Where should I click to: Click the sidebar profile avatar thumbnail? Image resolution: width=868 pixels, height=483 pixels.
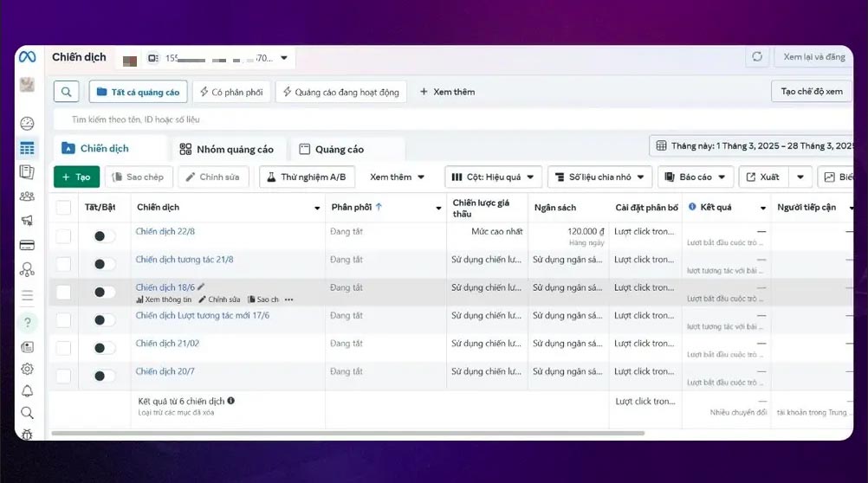pyautogui.click(x=27, y=84)
